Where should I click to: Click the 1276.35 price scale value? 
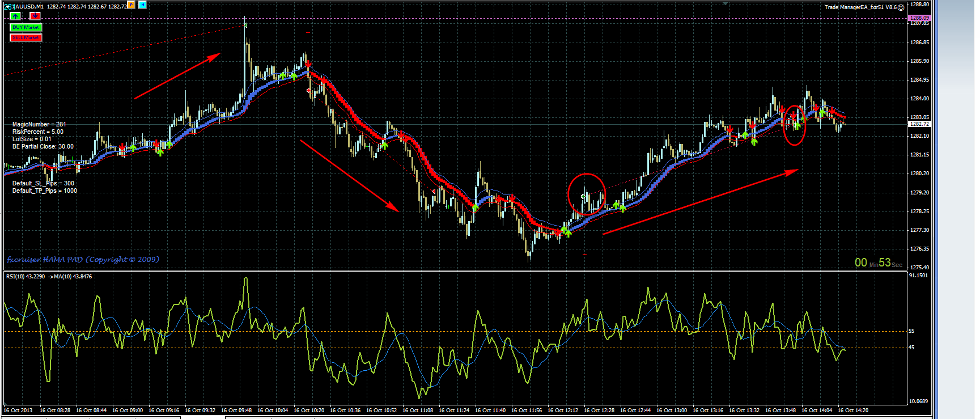pyautogui.click(x=919, y=248)
